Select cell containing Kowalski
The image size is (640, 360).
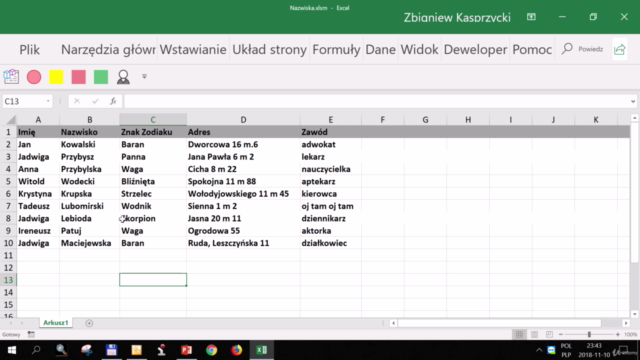[89, 144]
